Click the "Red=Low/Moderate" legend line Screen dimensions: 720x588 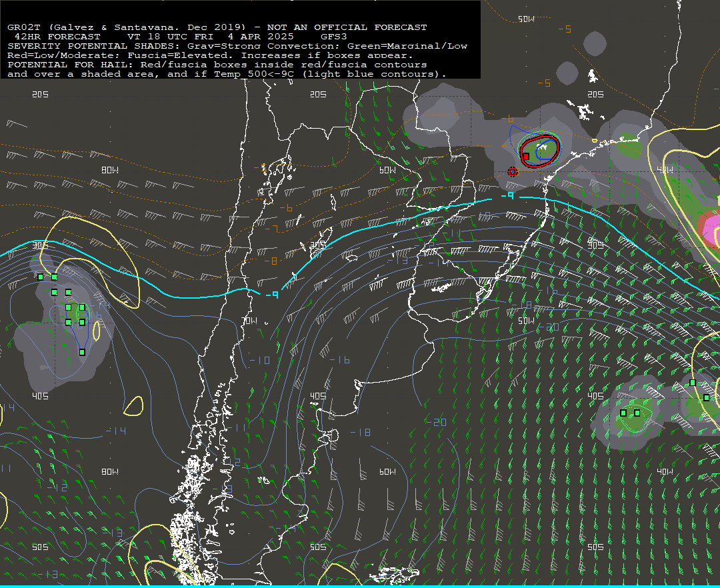pos(210,55)
